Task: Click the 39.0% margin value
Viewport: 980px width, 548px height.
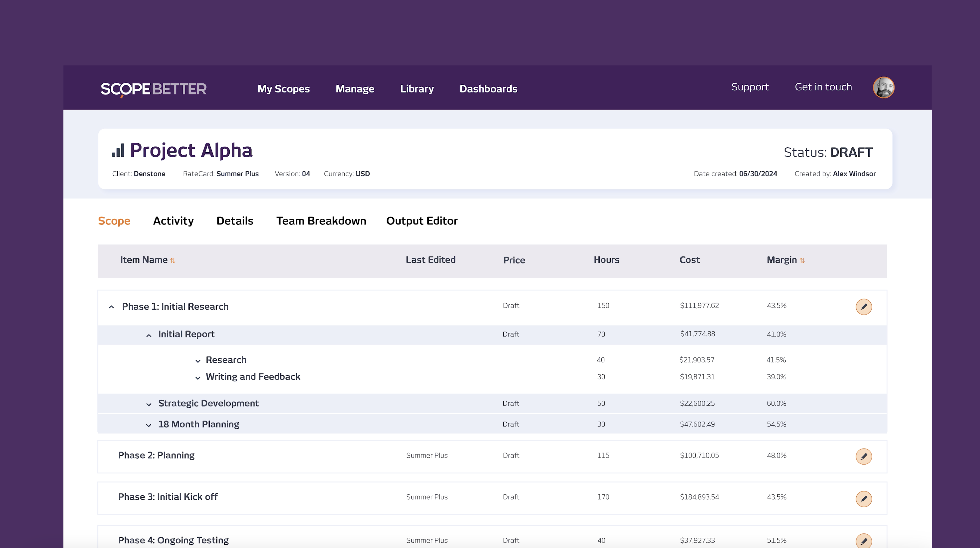Action: click(x=776, y=377)
